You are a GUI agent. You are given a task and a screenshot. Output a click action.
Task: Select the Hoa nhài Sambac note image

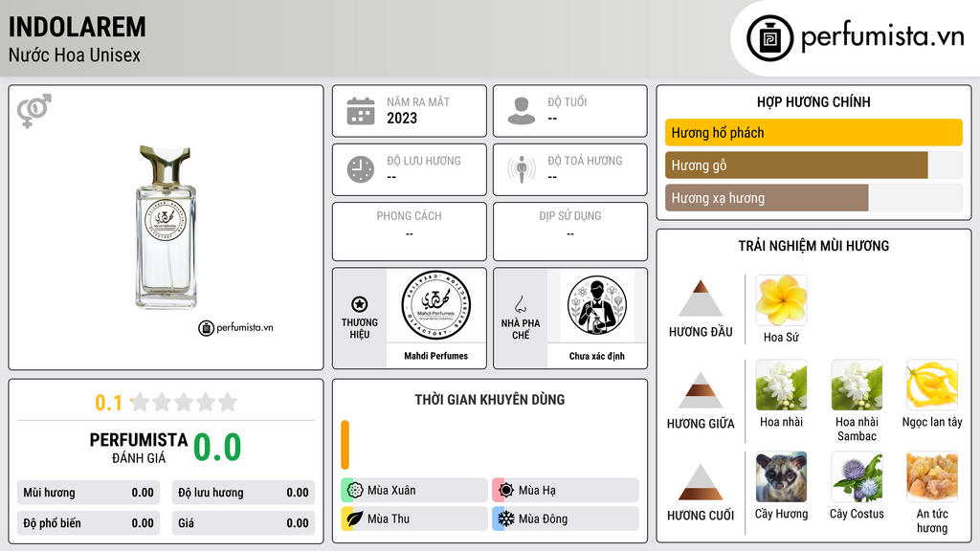point(857,385)
